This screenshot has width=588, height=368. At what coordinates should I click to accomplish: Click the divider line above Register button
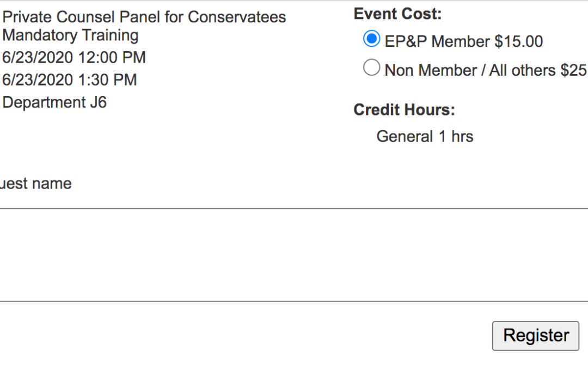294,301
